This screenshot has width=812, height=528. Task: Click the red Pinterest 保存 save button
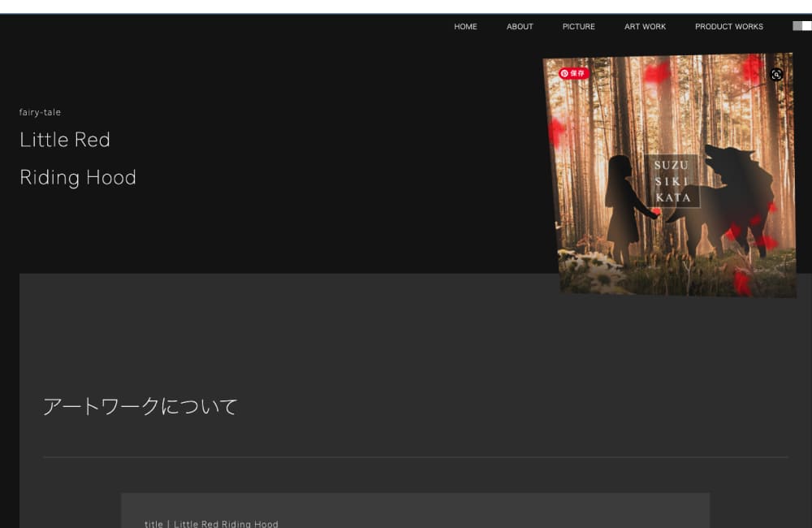click(573, 73)
